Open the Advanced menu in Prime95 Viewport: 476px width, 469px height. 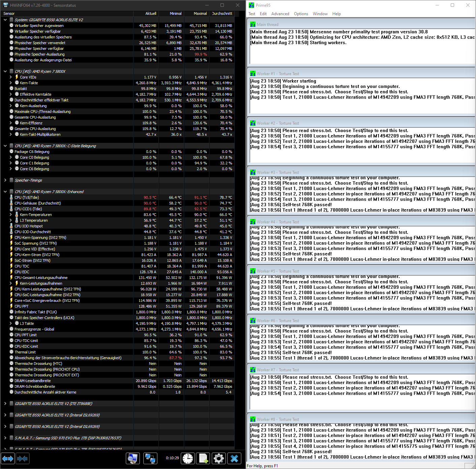point(280,14)
